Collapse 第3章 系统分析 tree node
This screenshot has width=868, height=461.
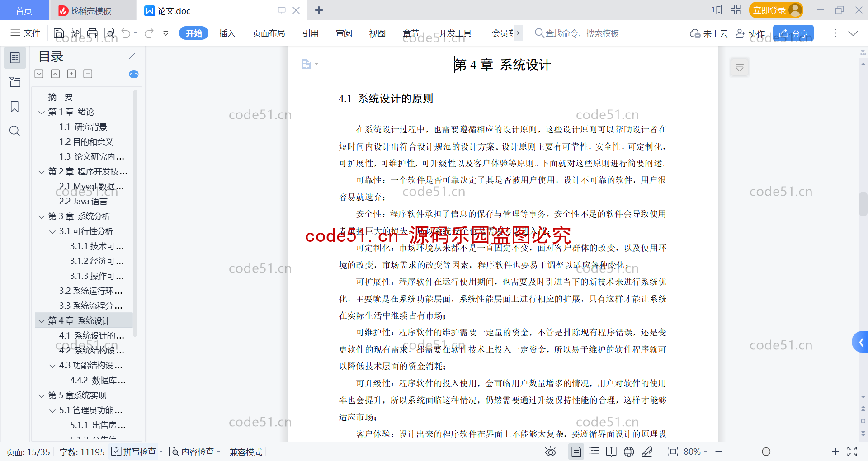[x=42, y=217]
